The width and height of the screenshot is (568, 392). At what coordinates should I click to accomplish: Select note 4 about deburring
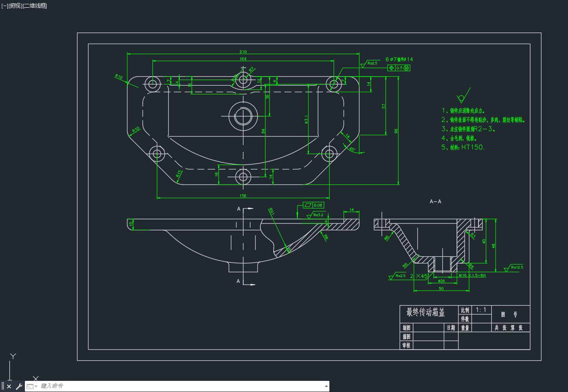point(459,138)
